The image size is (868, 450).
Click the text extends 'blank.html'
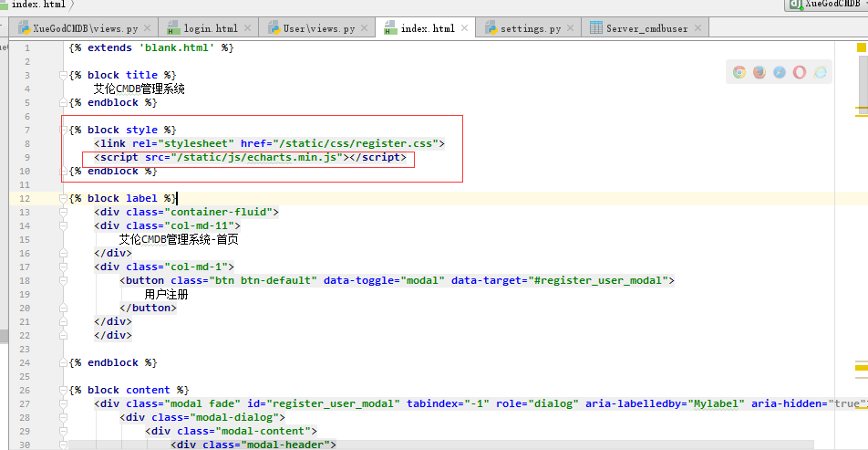(x=151, y=47)
